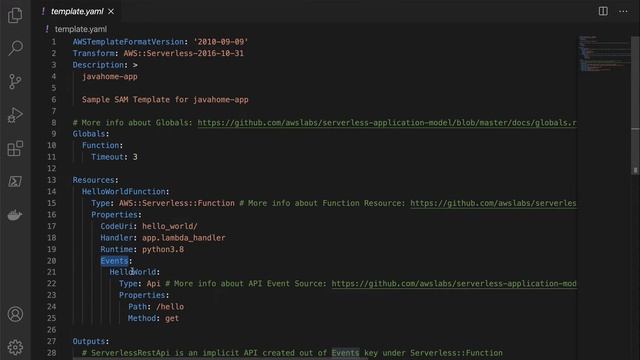
Task: Click the Timeout key
Action: point(107,157)
